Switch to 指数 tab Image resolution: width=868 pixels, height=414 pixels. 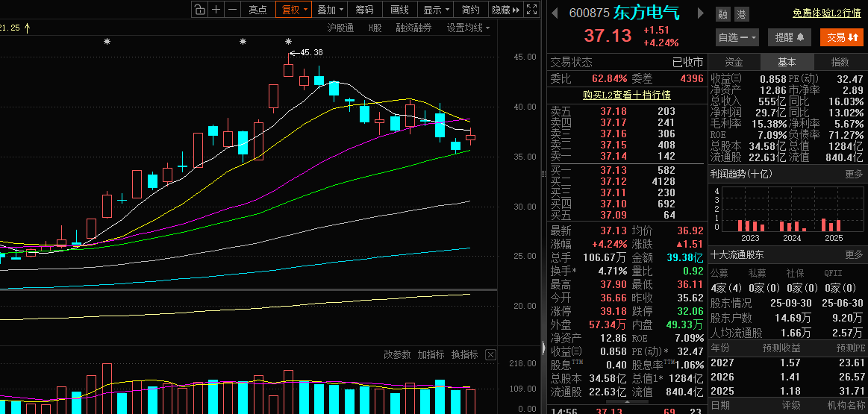(x=840, y=62)
